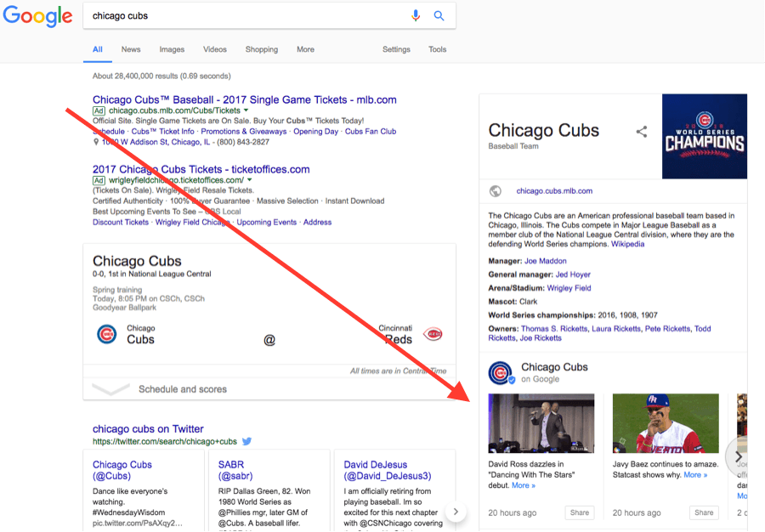Share the Javy Baez post
Image resolution: width=765 pixels, height=532 pixels.
point(704,512)
